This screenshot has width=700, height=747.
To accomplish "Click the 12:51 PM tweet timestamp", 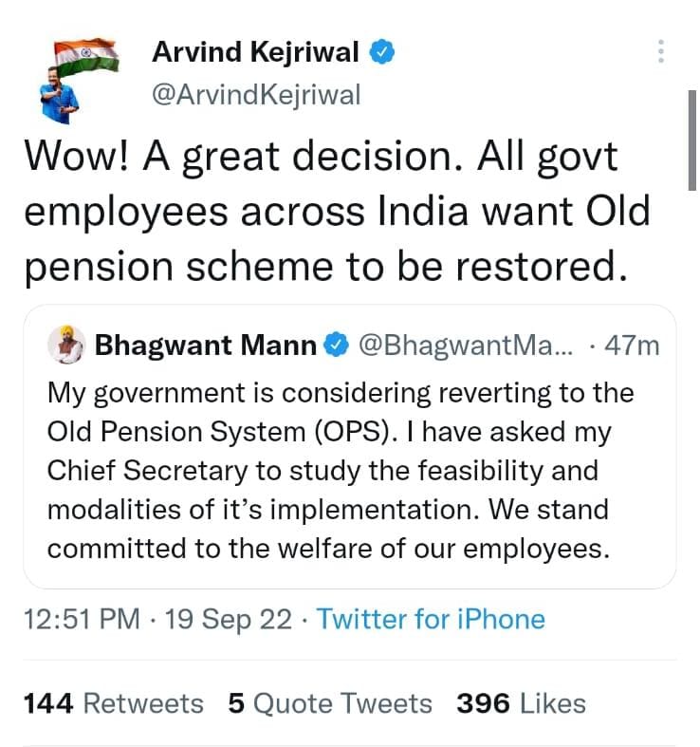I will pos(82,619).
